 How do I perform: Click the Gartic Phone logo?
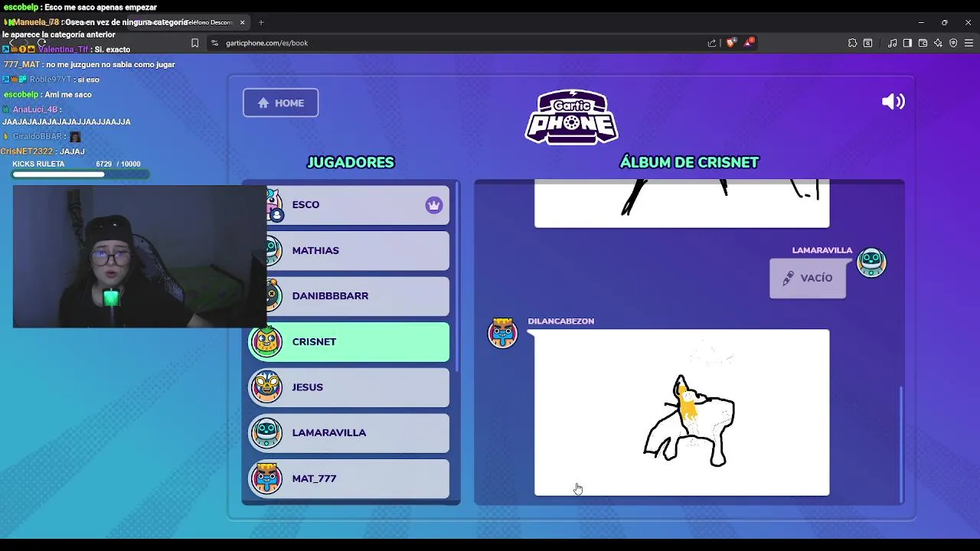(571, 117)
